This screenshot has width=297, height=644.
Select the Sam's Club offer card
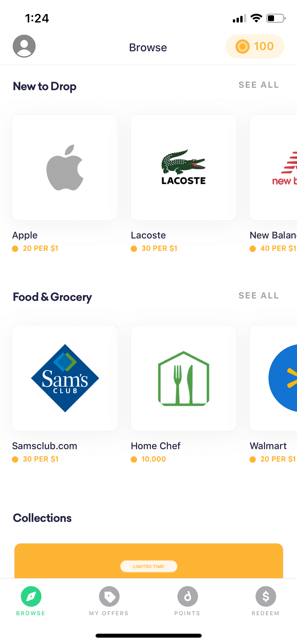click(65, 378)
